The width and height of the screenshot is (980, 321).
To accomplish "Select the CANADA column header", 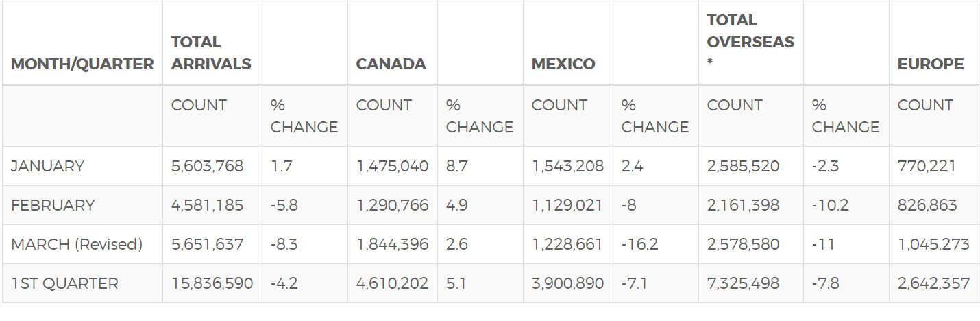I will (x=391, y=64).
